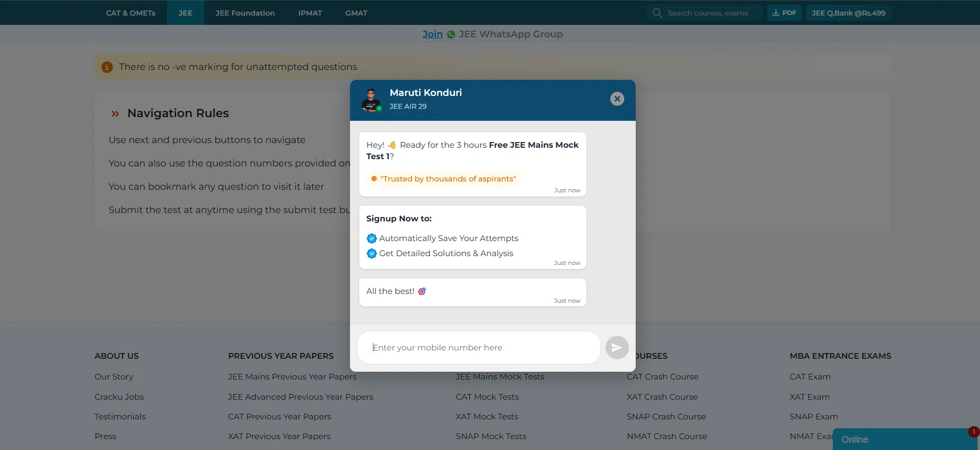Click the send arrow button in chat
This screenshot has width=980, height=450.
tap(617, 347)
